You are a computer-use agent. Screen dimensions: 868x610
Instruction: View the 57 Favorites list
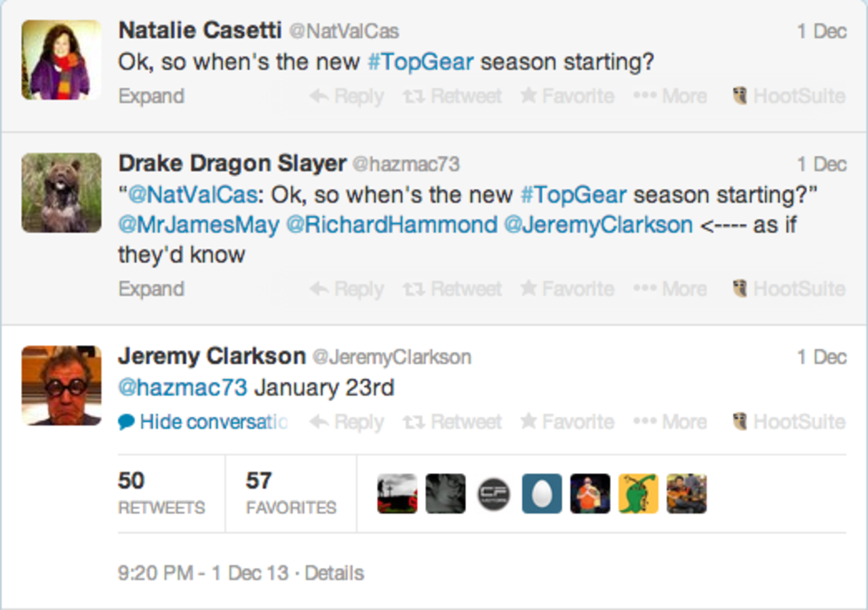291,493
